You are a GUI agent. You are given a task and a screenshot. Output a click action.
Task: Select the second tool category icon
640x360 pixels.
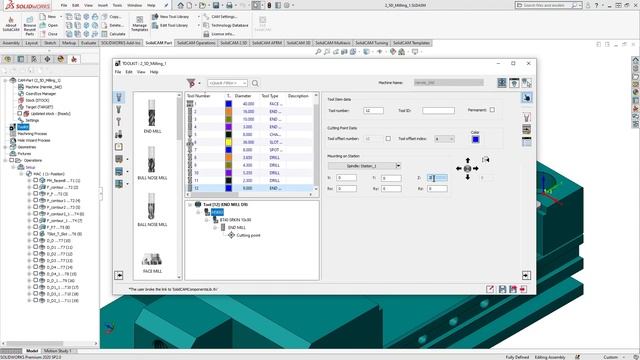coord(119,109)
